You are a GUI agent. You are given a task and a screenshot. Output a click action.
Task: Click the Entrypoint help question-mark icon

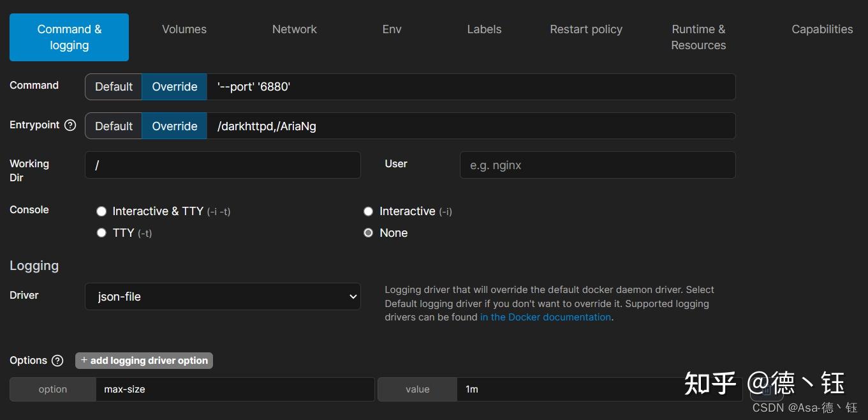tap(70, 125)
